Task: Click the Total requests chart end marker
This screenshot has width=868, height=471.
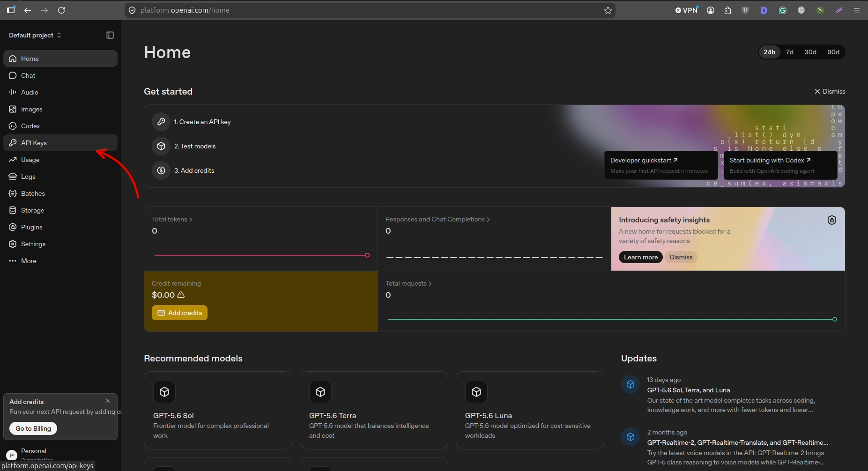Action: (835, 319)
